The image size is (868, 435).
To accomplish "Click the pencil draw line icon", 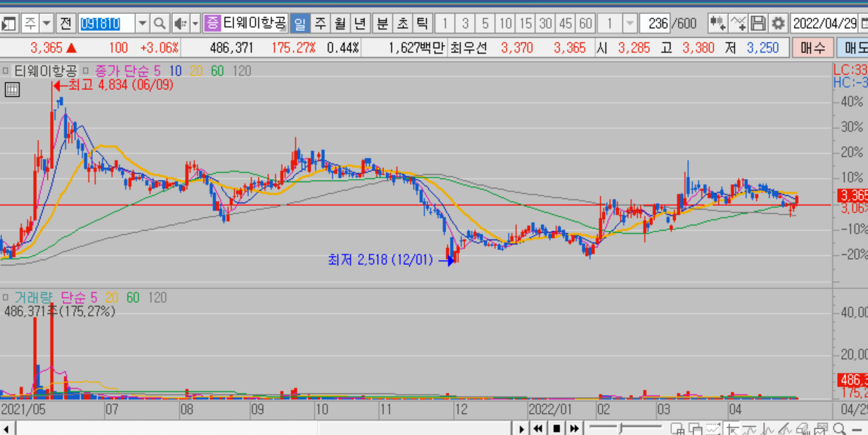I will pyautogui.click(x=786, y=429).
